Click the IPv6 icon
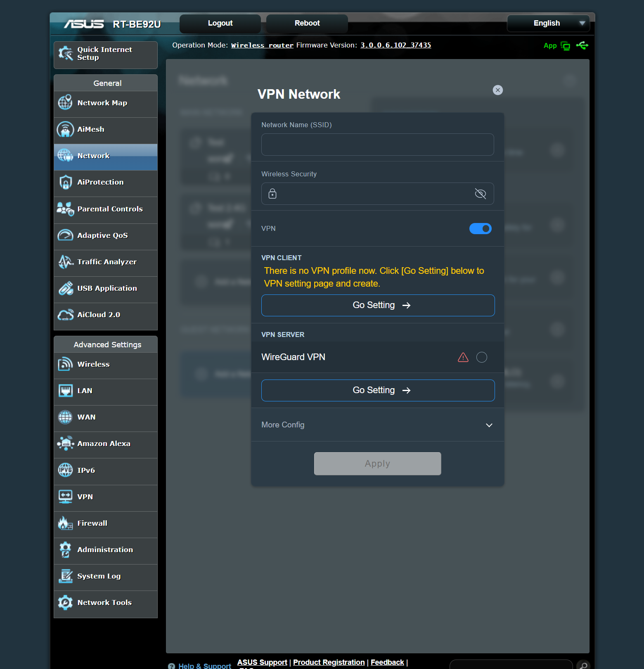Viewport: 644px width, 669px height. (x=65, y=470)
